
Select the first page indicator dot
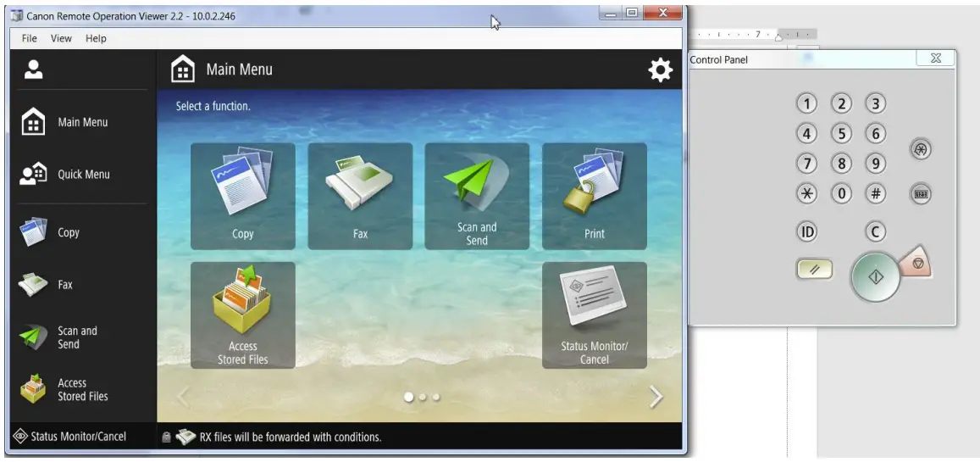tap(409, 397)
